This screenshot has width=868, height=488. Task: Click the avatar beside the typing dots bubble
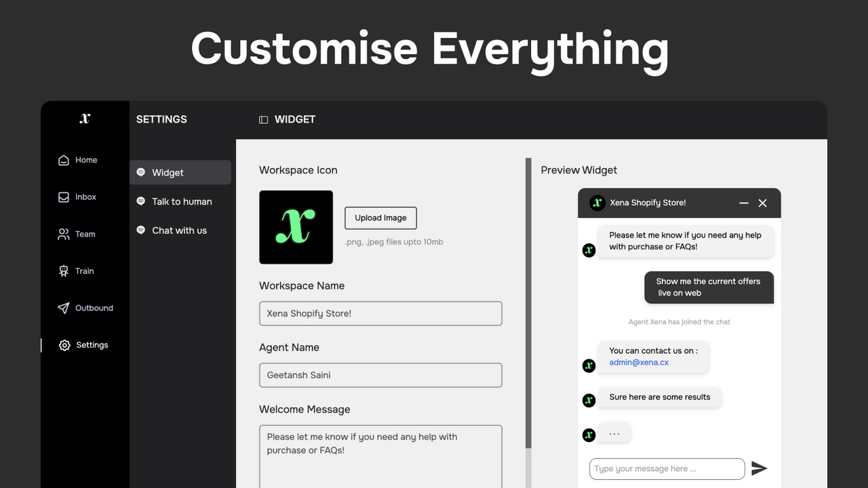[589, 435]
